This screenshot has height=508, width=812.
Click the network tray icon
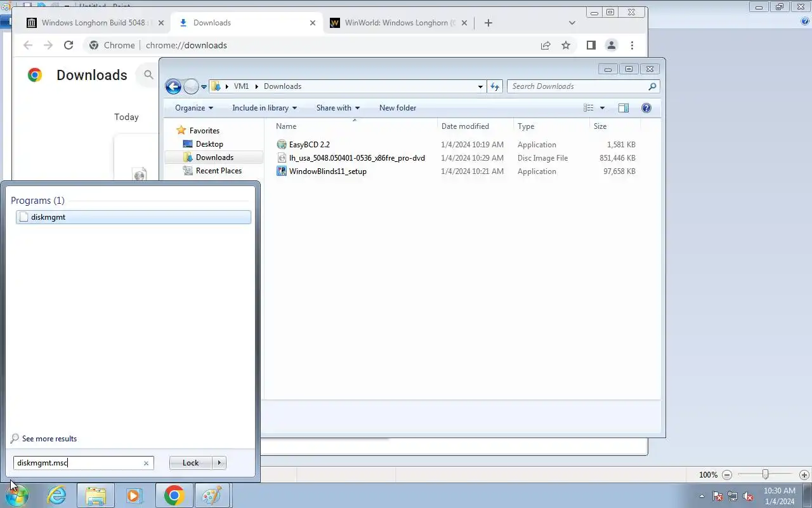[733, 496]
